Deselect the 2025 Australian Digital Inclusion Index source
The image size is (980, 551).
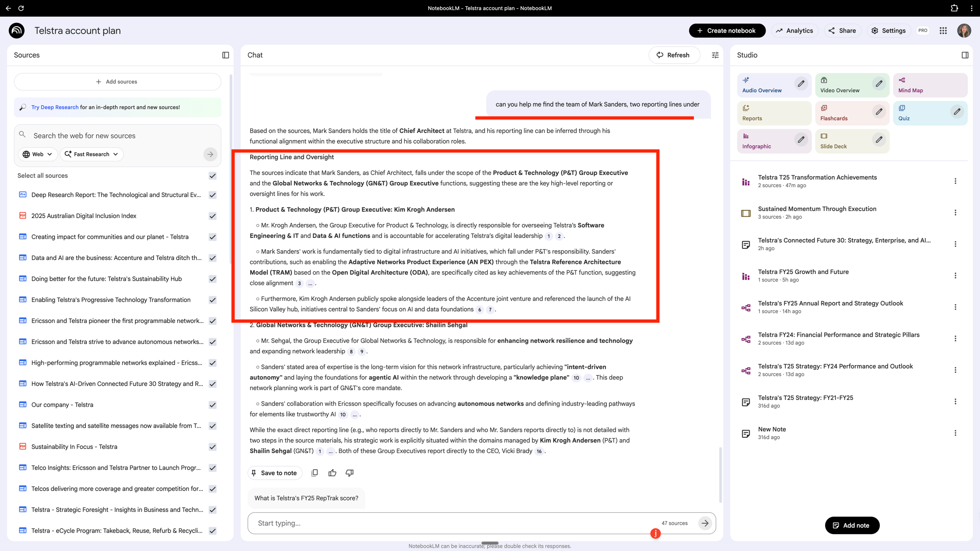click(x=212, y=216)
